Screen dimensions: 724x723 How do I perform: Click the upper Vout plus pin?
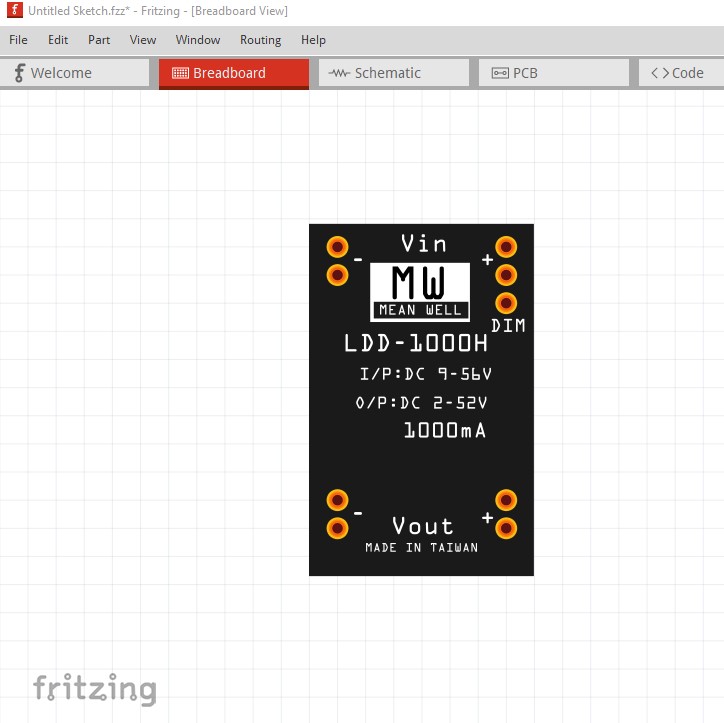(x=506, y=500)
